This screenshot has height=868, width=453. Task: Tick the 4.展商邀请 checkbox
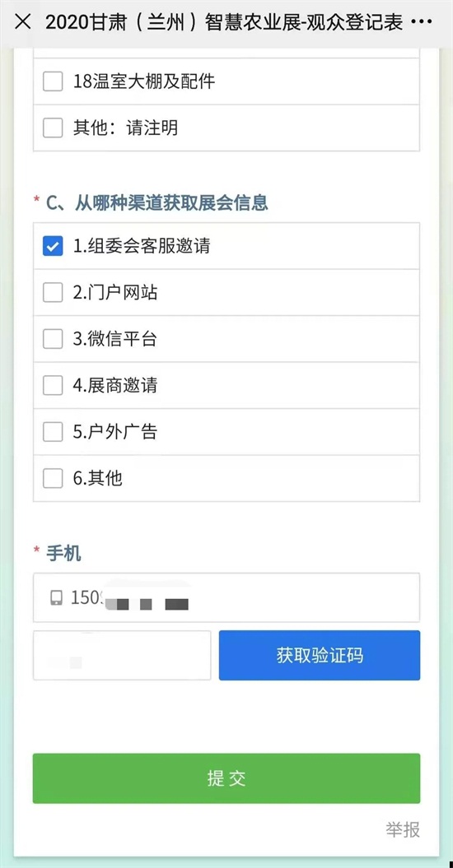[53, 385]
